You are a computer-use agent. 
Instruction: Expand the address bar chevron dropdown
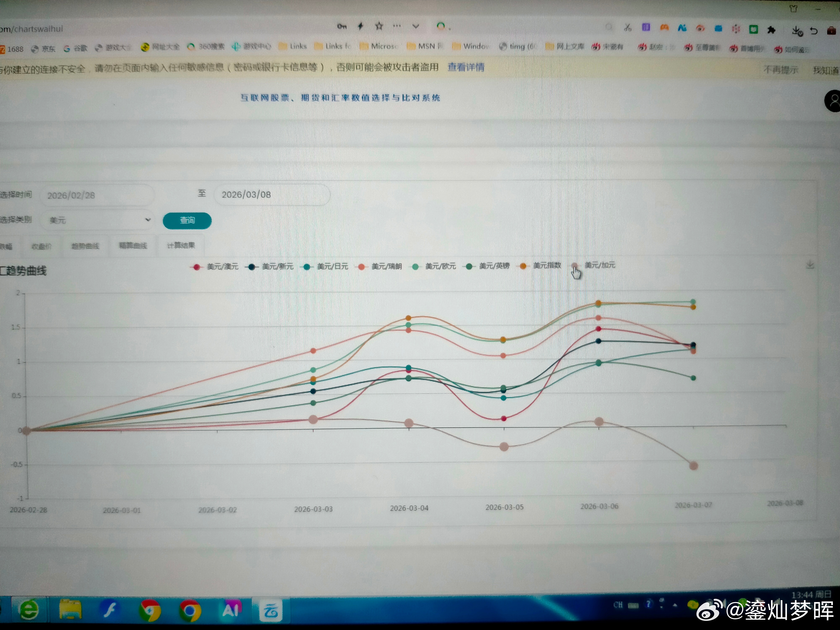coord(415,26)
